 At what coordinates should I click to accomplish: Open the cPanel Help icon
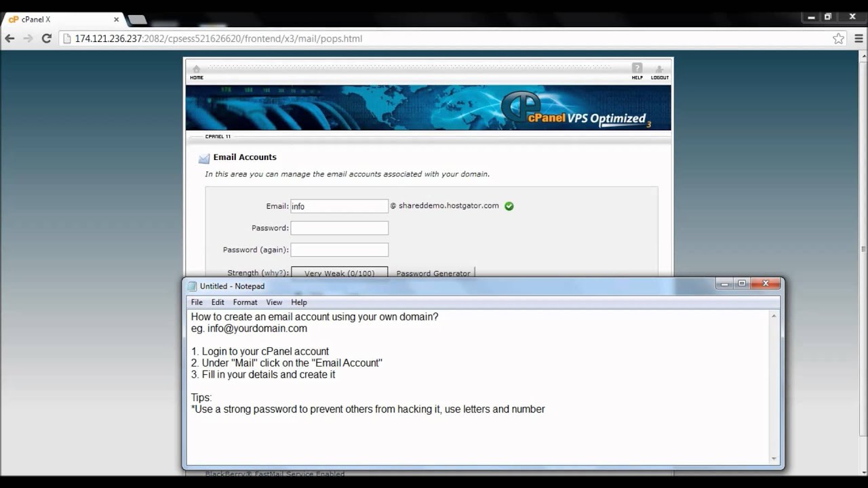point(637,71)
